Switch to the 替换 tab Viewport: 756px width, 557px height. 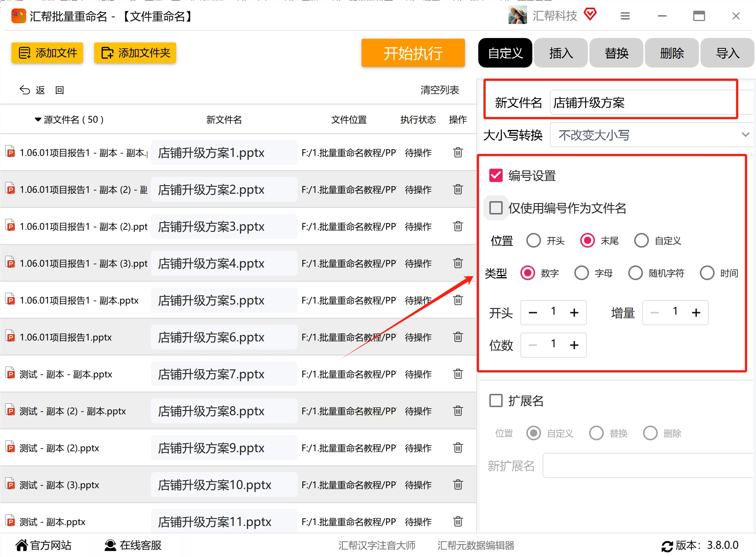[616, 53]
